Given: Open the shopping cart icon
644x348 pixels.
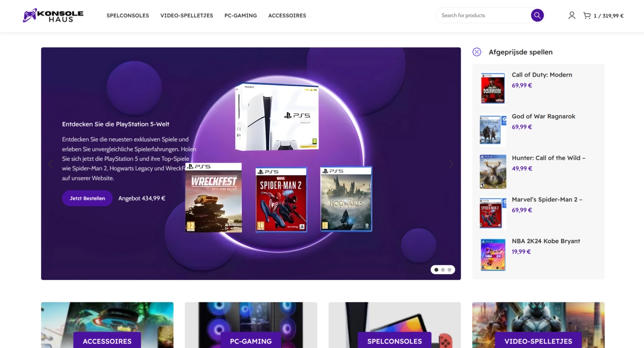Looking at the screenshot, I should [587, 15].
